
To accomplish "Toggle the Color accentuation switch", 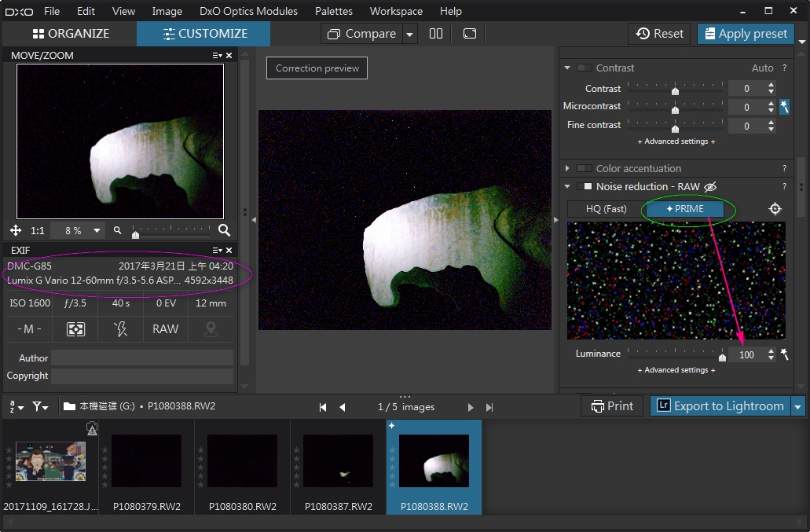I will tap(585, 168).
